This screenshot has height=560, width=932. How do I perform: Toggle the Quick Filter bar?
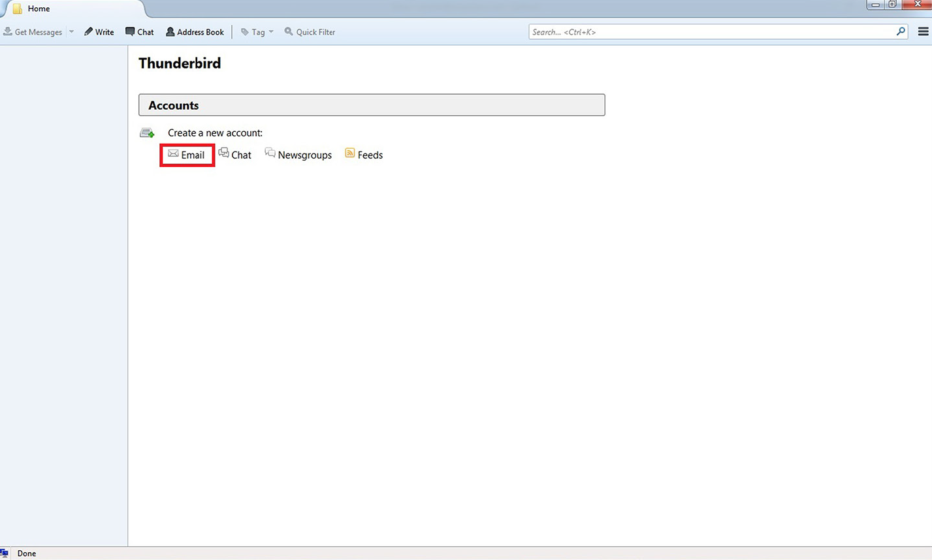pos(310,32)
